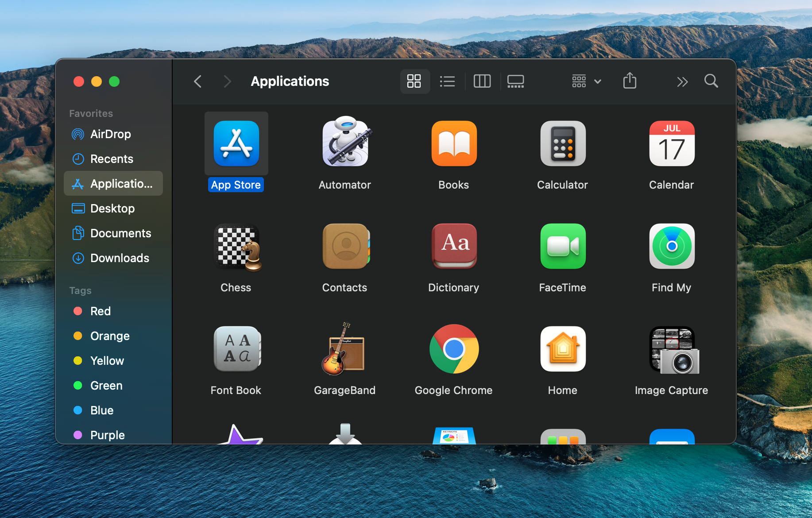Image resolution: width=812 pixels, height=518 pixels.
Task: Click the Google Chrome icon
Action: [454, 349]
